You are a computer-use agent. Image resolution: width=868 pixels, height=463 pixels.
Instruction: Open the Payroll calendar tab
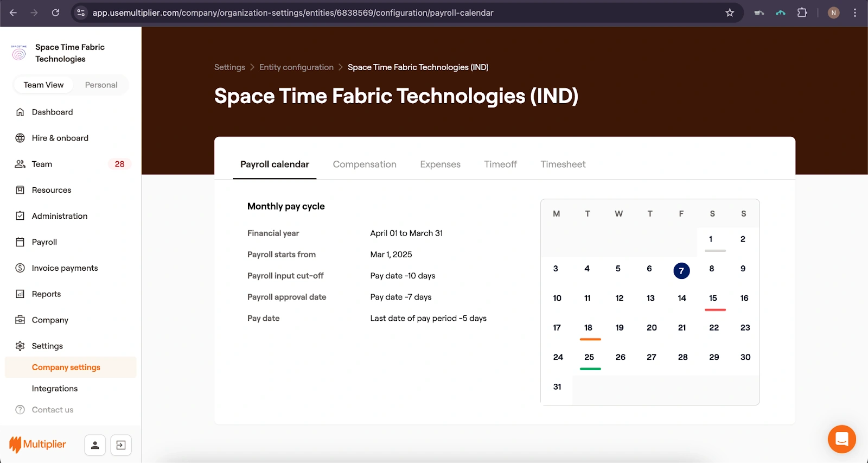coord(275,164)
